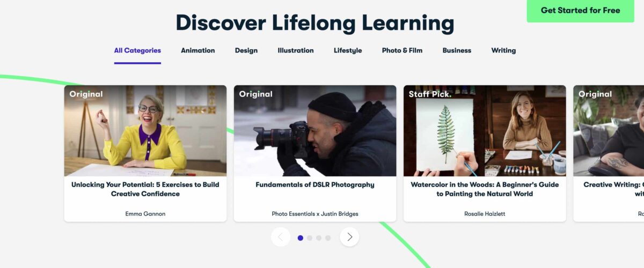The width and height of the screenshot is (644, 268).
Task: Jump to second carousel pagination dot
Action: [x=310, y=237]
